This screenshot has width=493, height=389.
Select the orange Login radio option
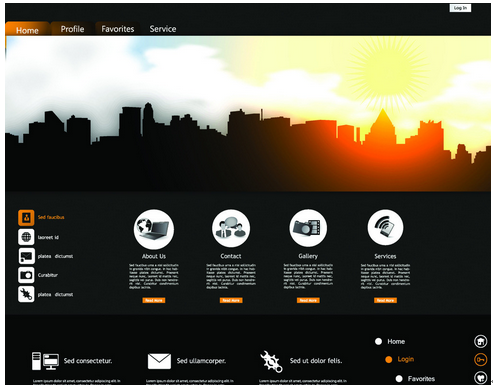pyautogui.click(x=389, y=359)
